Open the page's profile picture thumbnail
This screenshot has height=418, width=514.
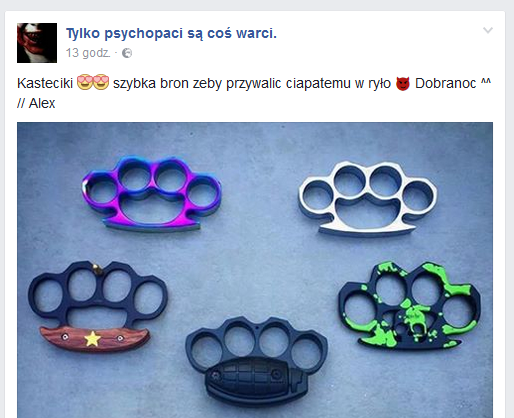[37, 43]
